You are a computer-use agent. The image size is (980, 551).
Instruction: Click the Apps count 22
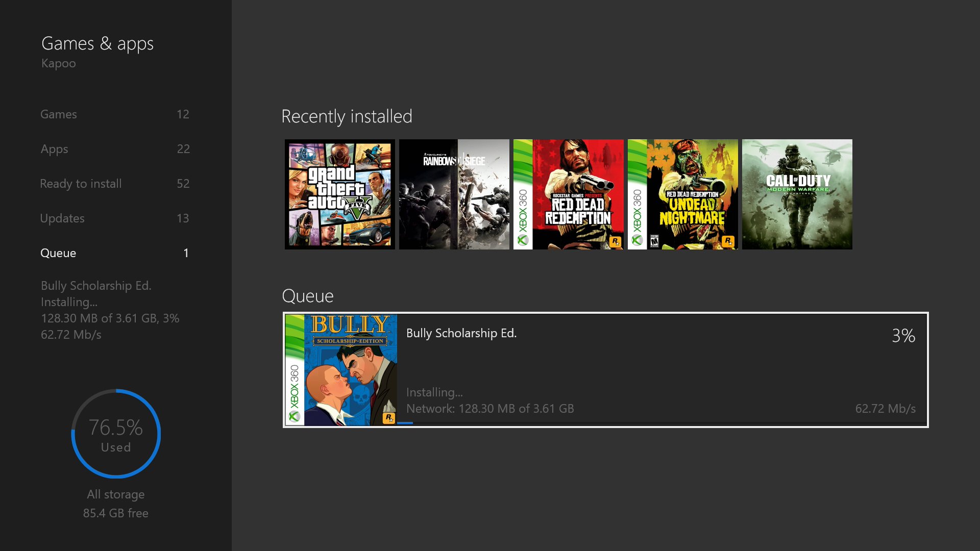pos(183,149)
